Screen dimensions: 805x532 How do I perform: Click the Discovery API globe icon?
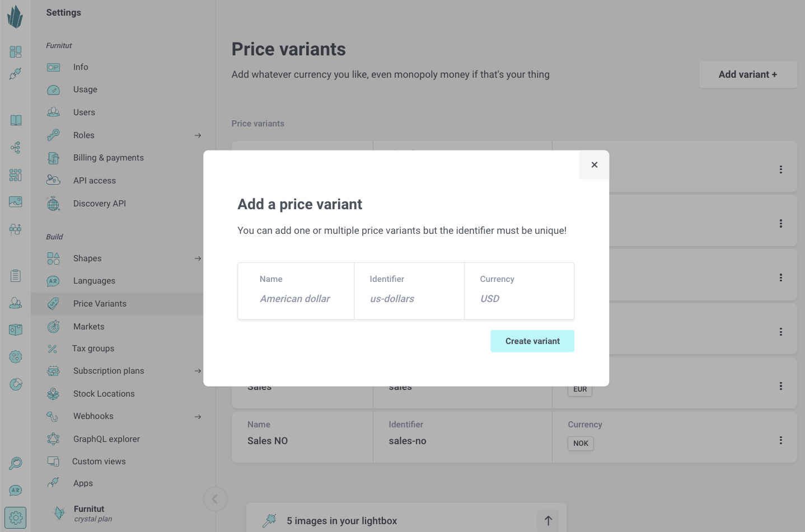(x=53, y=204)
